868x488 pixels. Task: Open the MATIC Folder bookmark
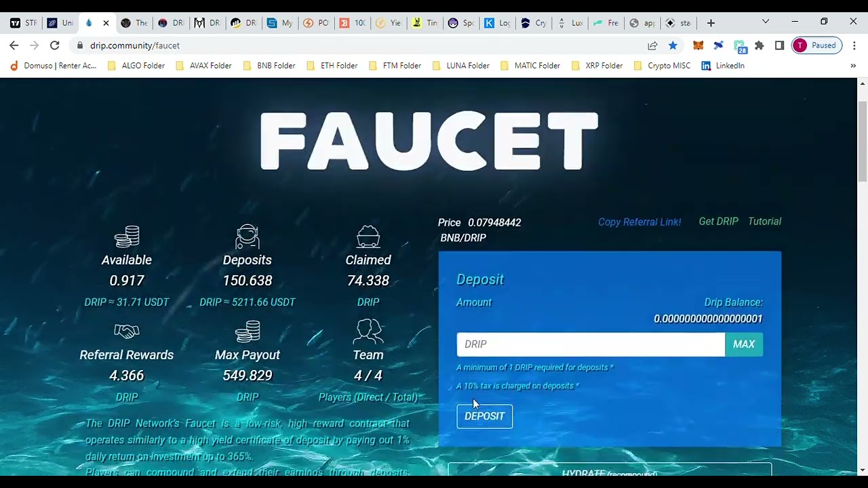click(x=530, y=66)
